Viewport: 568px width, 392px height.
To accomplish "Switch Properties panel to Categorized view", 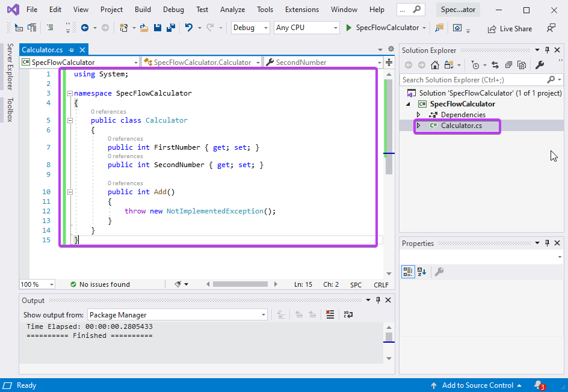I will point(408,272).
